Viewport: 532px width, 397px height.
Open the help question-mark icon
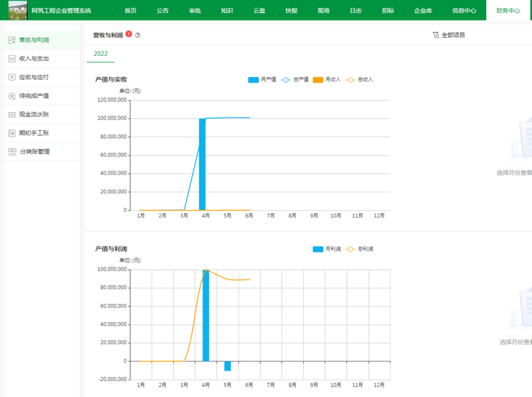coord(138,35)
